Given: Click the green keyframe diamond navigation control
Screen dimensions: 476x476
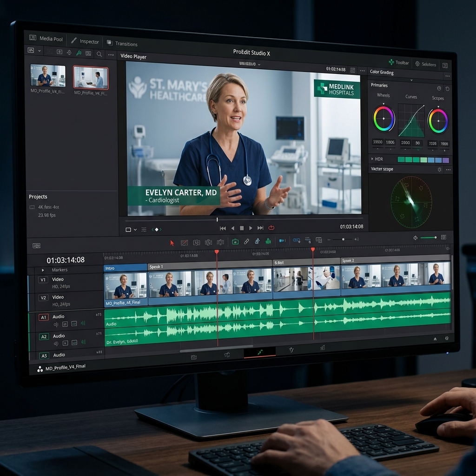Looking at the screenshot, I should click(x=156, y=230).
